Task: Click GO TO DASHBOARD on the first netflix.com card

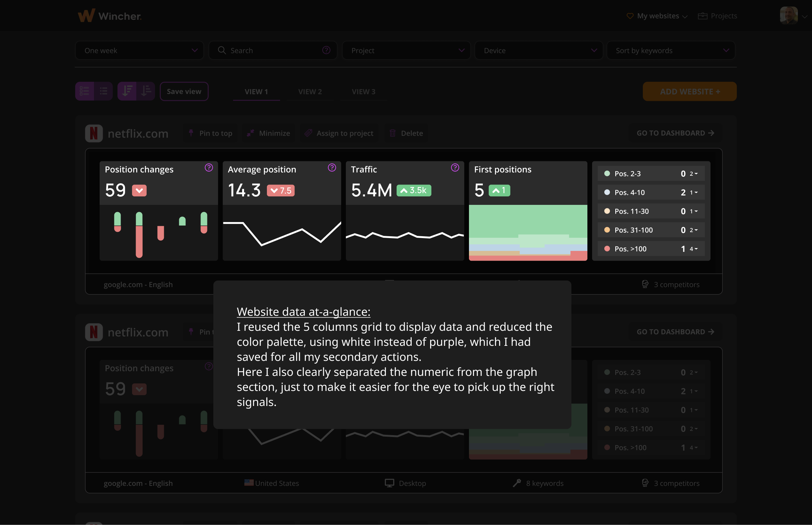Action: pyautogui.click(x=675, y=133)
